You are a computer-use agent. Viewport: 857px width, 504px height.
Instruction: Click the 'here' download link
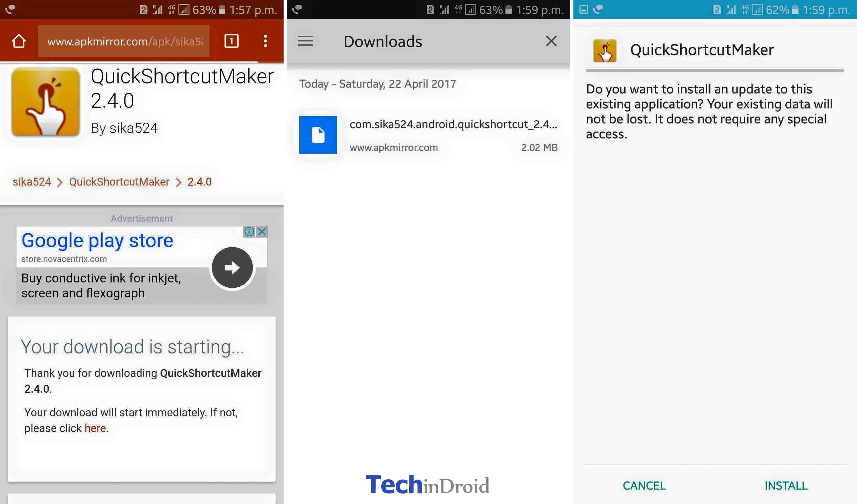[95, 428]
